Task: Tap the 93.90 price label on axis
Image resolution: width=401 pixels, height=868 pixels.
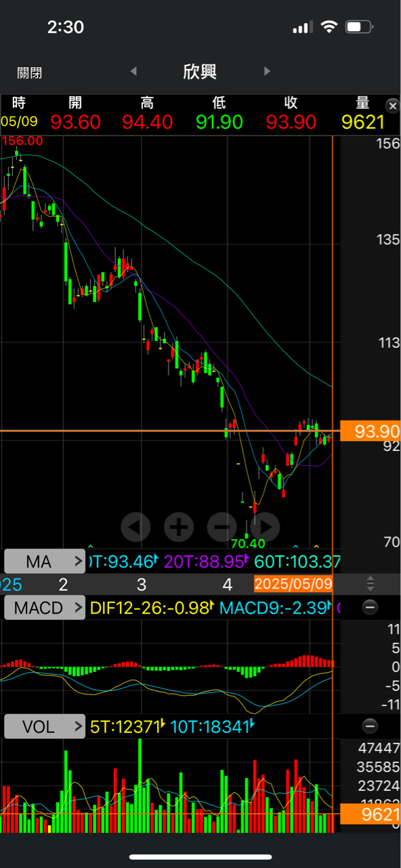Action: [x=371, y=431]
